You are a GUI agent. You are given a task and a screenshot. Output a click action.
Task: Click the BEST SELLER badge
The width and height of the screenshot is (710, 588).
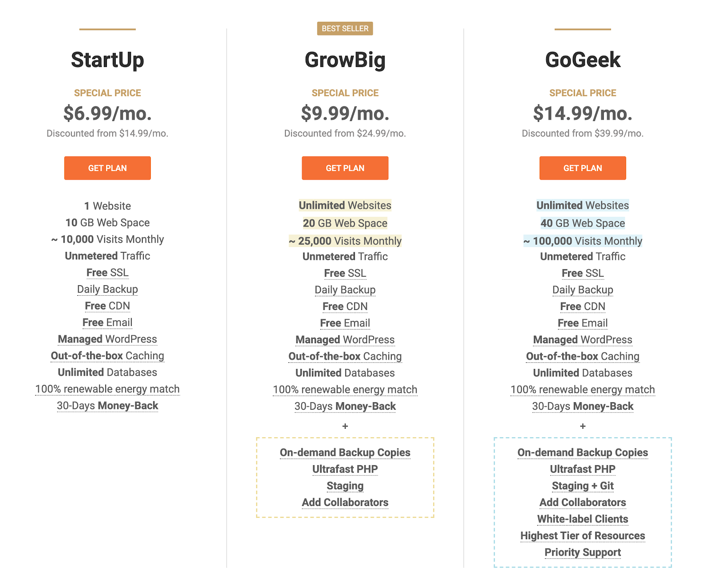(x=345, y=28)
